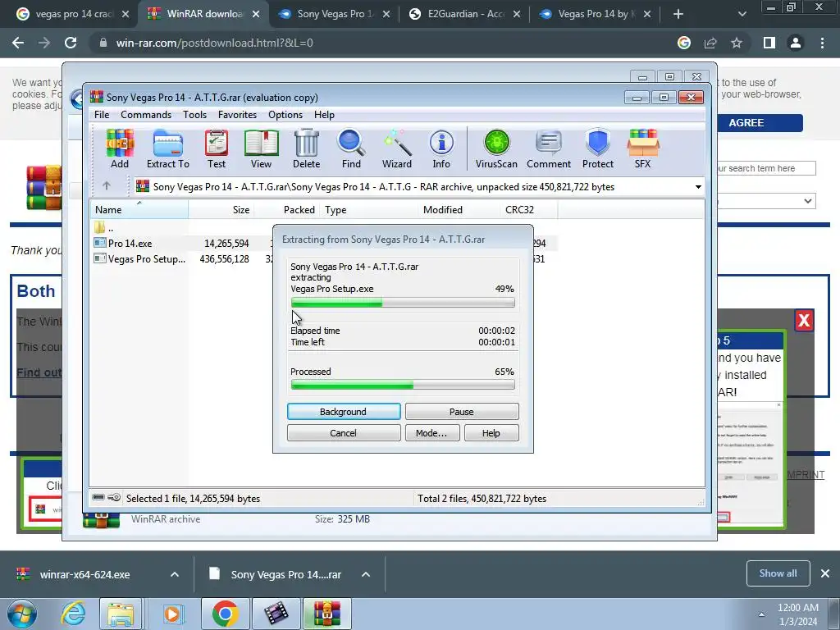Open the tab search chevron in Chrome
This screenshot has width=840, height=630.
click(742, 14)
